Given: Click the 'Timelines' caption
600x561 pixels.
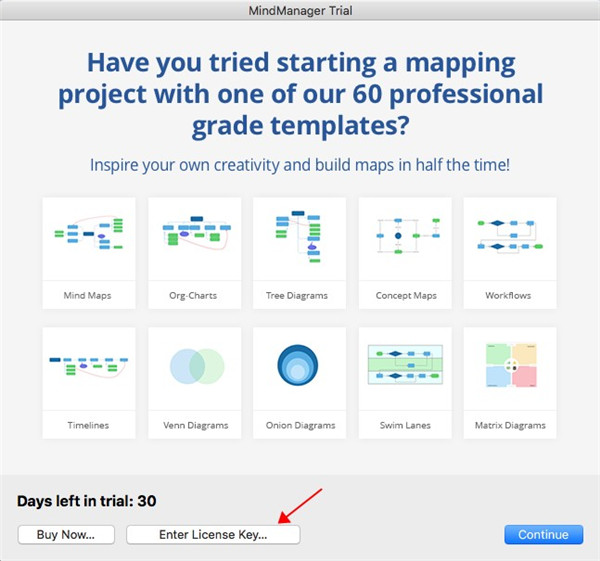Looking at the screenshot, I should [x=88, y=425].
